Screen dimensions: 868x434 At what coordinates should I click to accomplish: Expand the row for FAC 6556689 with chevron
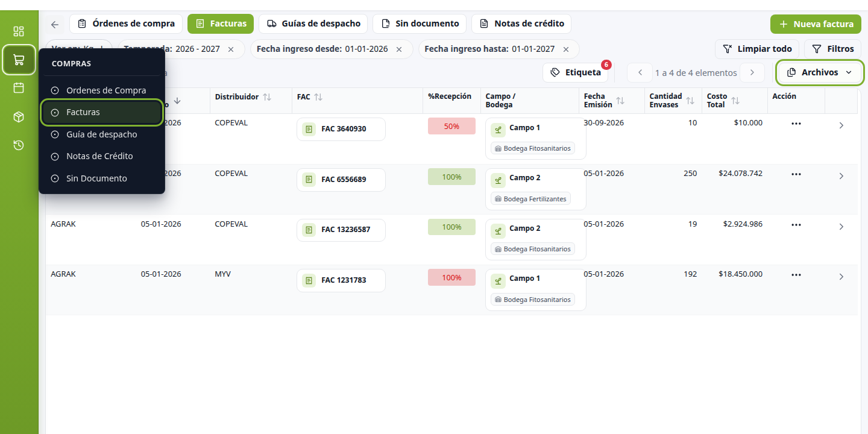(x=841, y=176)
